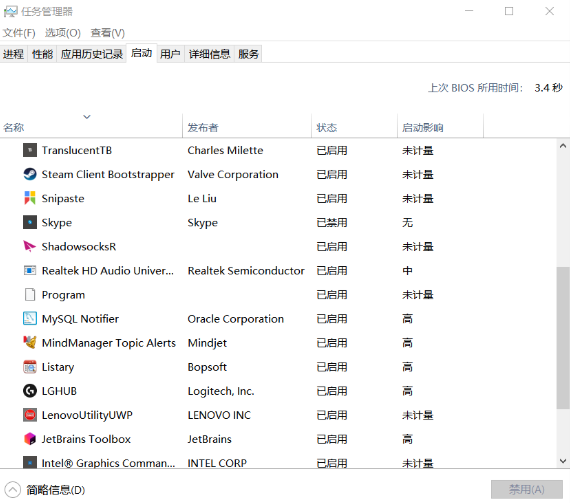Image resolution: width=570 pixels, height=503 pixels.
Task: Click the JetBrains Toolbox icon
Action: (30, 439)
